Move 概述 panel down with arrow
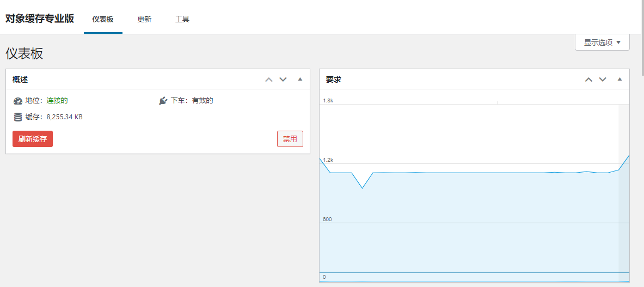This screenshot has height=287, width=644. (x=283, y=80)
